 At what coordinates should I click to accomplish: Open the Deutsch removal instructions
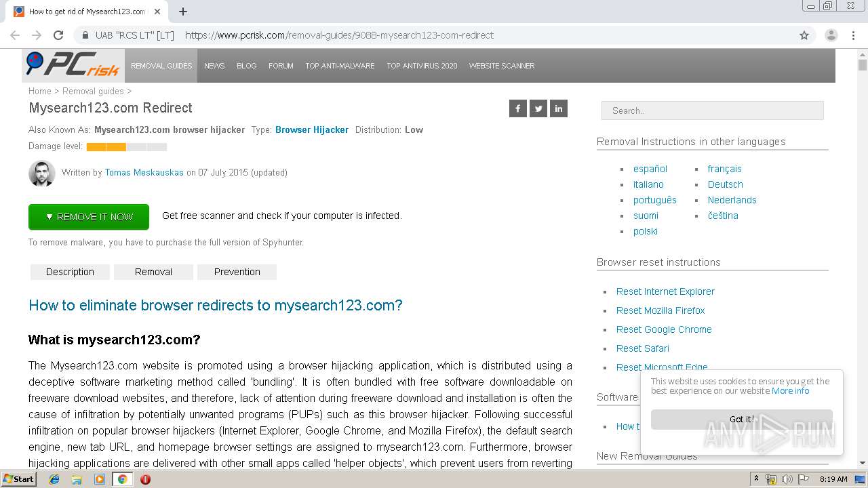(725, 184)
